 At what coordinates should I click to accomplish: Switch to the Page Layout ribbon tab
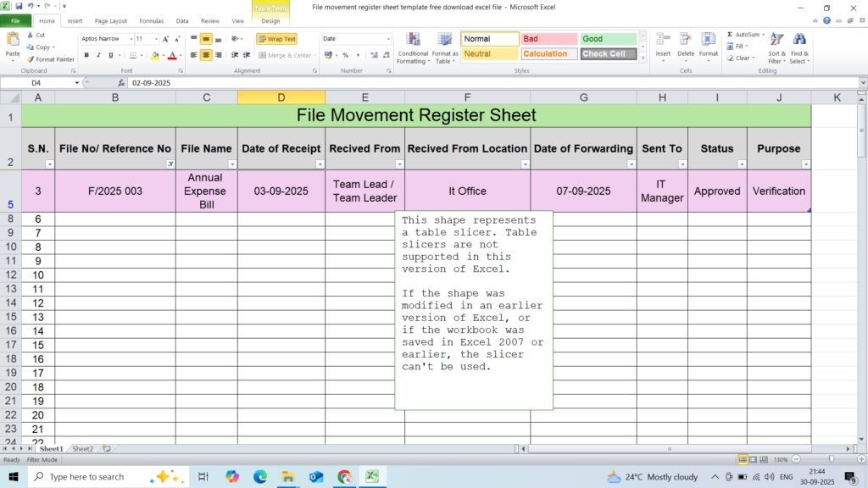pyautogui.click(x=111, y=20)
